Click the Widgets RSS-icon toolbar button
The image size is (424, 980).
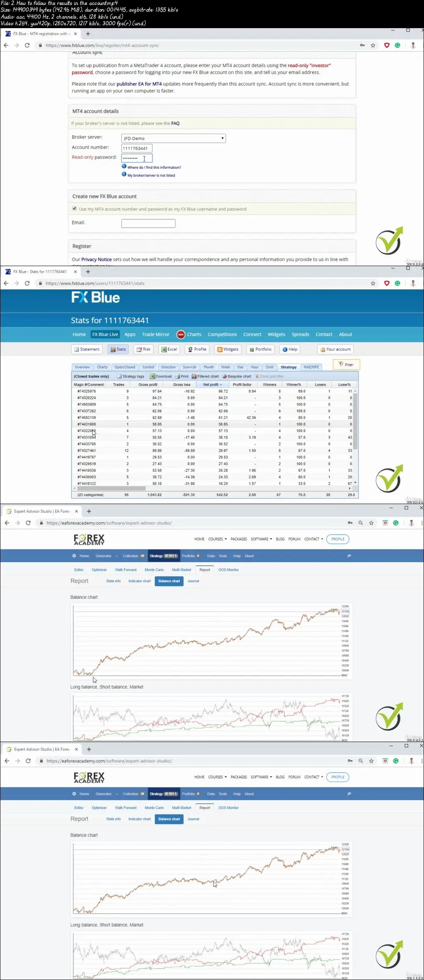point(228,349)
